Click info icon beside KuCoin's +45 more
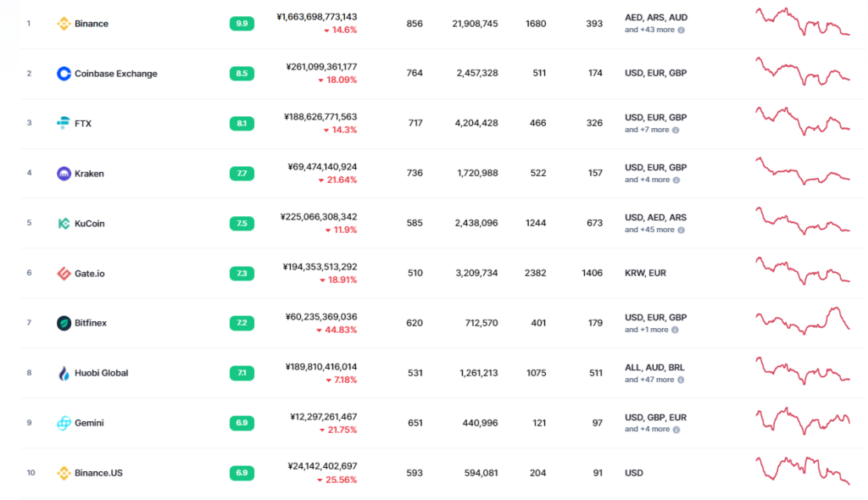The height and width of the screenshot is (500, 868). 681,230
